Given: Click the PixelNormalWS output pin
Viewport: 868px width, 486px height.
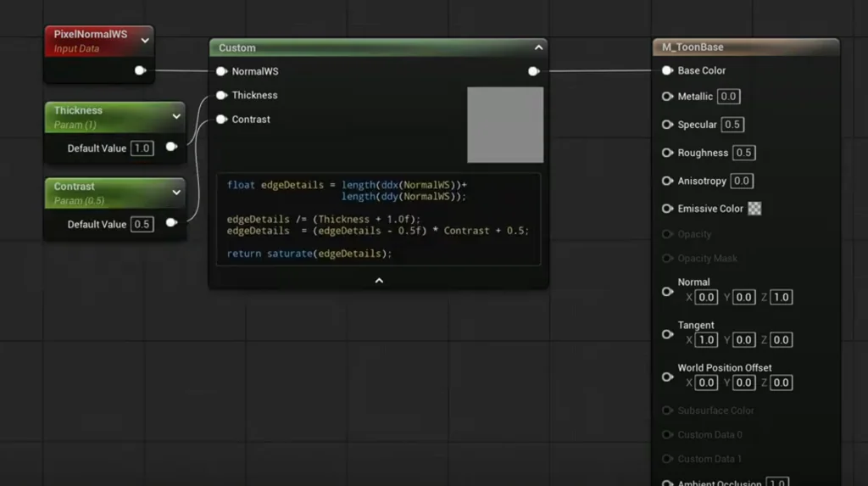Looking at the screenshot, I should [x=140, y=70].
